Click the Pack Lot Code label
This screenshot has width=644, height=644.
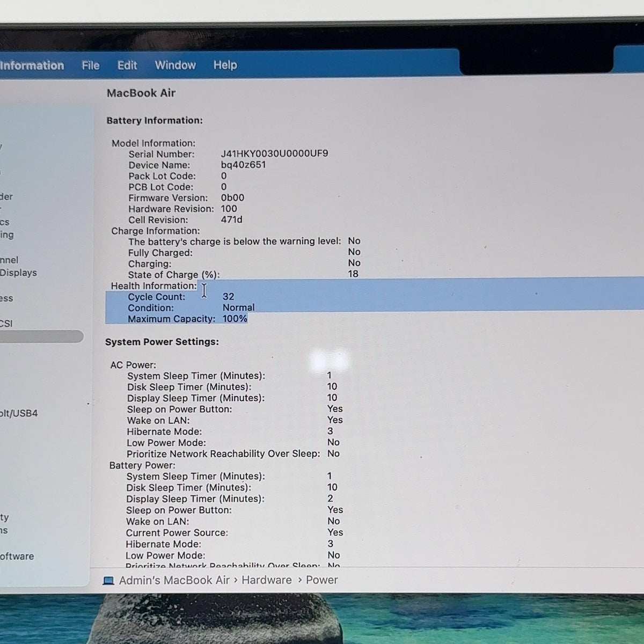[x=162, y=176]
